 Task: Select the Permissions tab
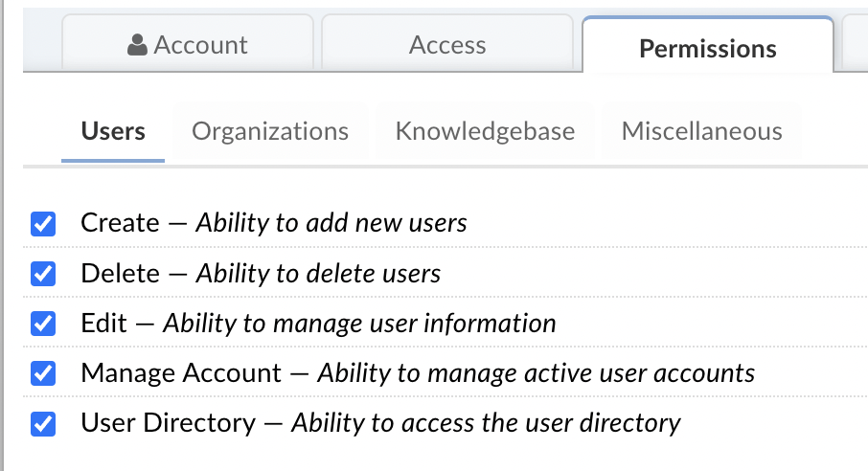click(707, 48)
